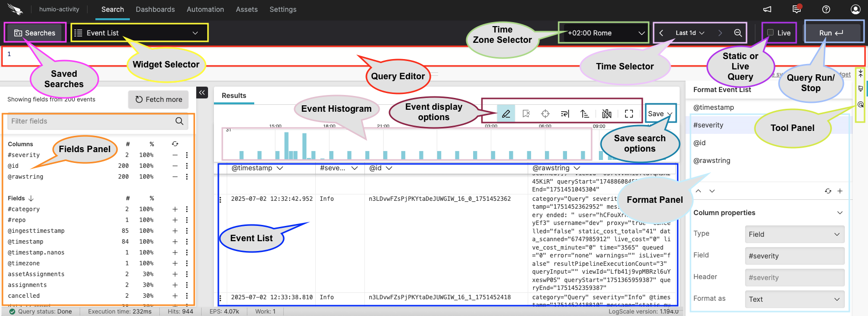Toggle the format panel pencil icon
This screenshot has width=868, height=316.
(506, 114)
